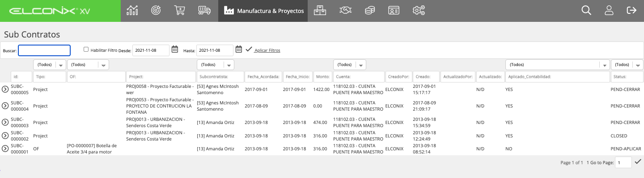Click the id filter field

pyautogui.click(x=21, y=77)
